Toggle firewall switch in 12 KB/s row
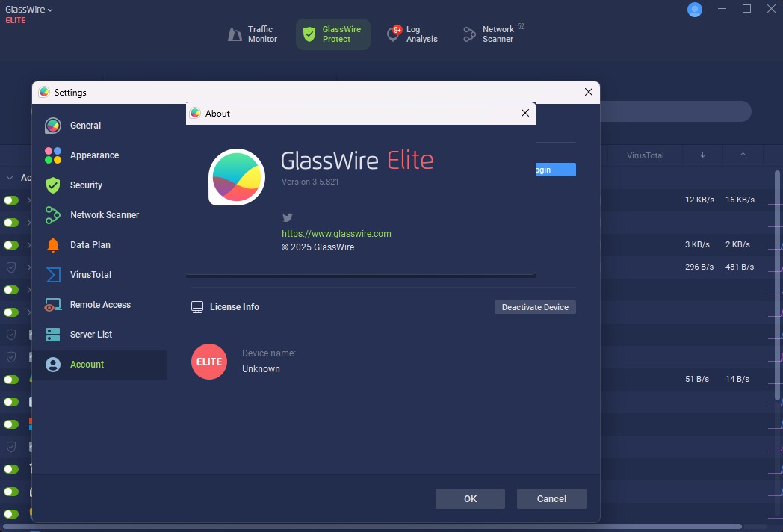783x532 pixels. [11, 199]
